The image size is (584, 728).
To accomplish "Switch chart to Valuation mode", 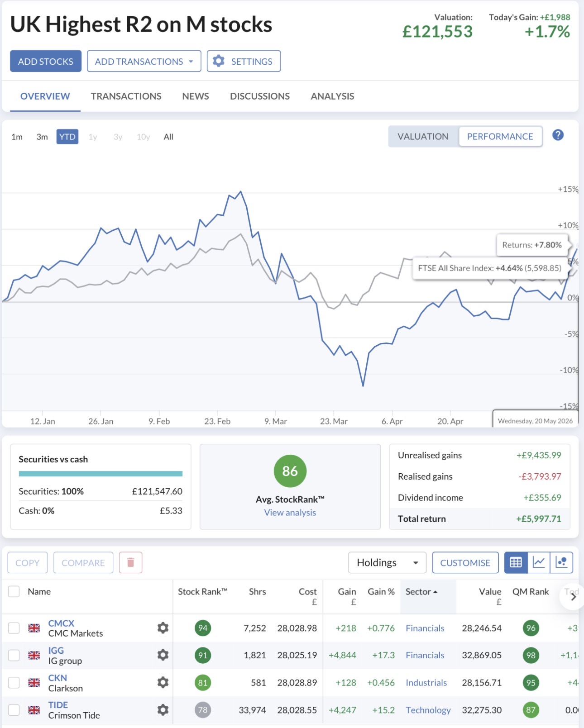I will point(423,137).
